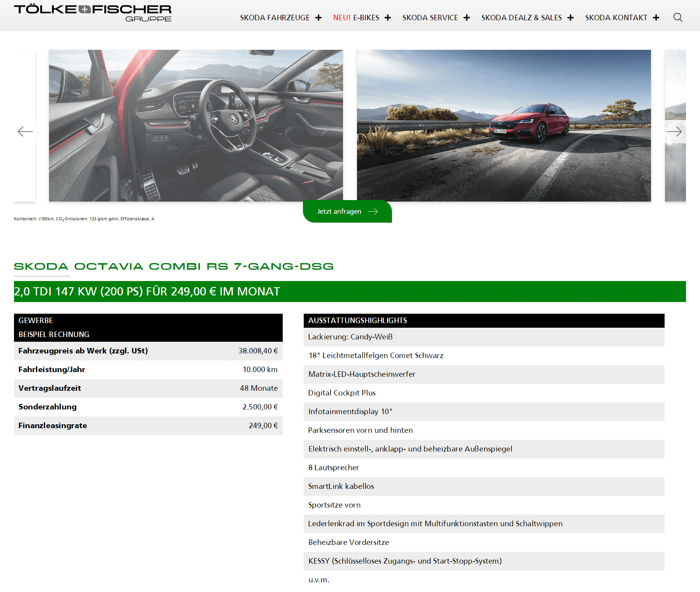The image size is (700, 592).
Task: Expand E-BIKES plus icon
Action: (388, 18)
